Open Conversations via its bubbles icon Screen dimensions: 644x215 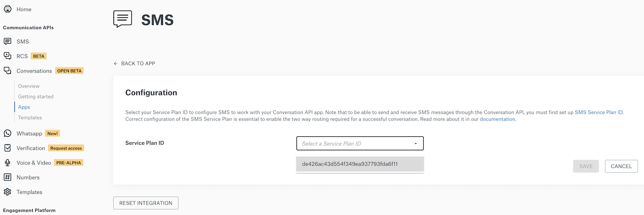point(8,71)
